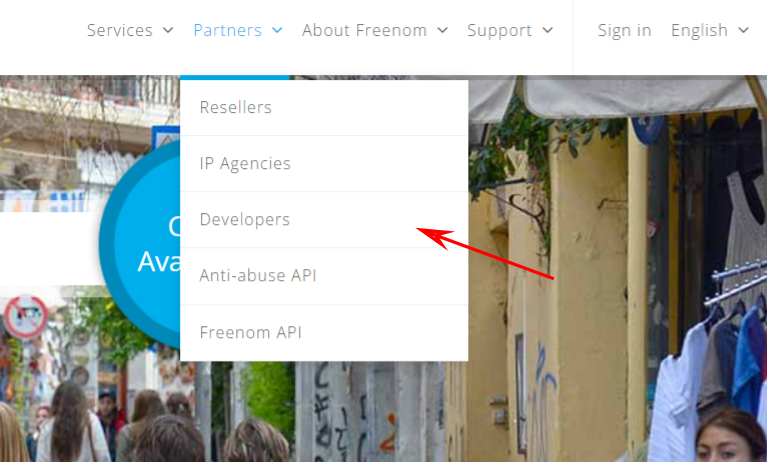767x462 pixels.
Task: Expand the About Freenom chevron
Action: 442,30
